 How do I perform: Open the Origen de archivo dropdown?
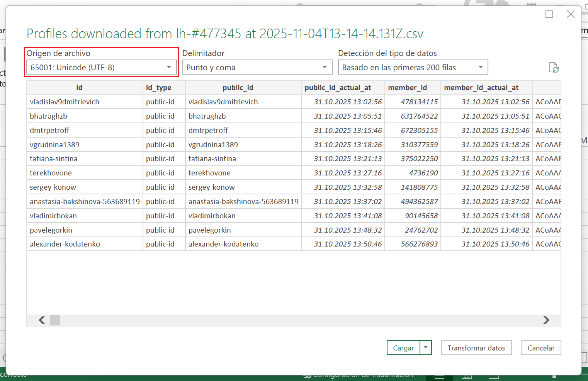pos(102,67)
